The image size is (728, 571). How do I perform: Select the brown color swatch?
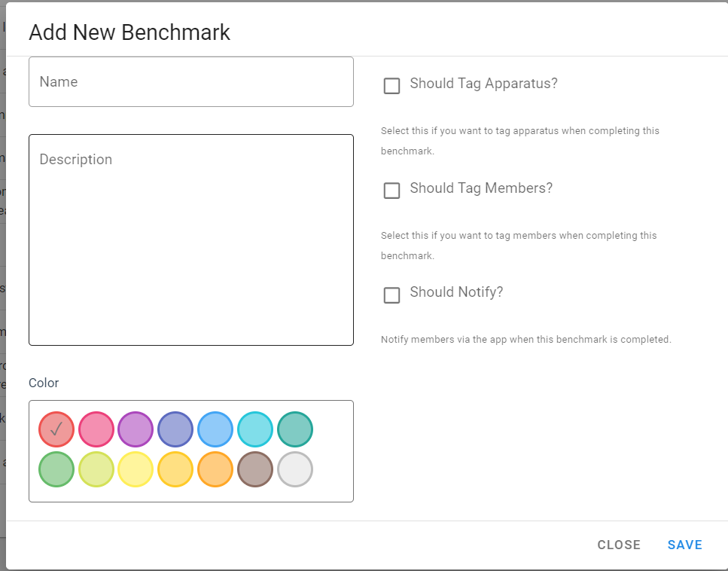pyautogui.click(x=255, y=470)
